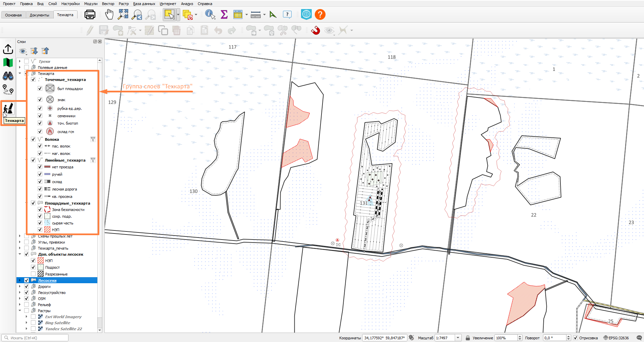
Task: Open the globe web icon
Action: [306, 14]
